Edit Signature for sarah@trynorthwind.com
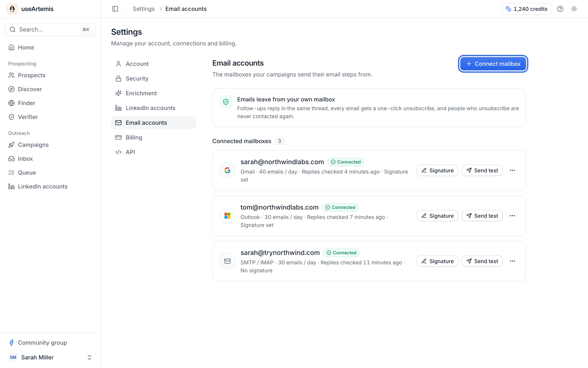This screenshot has width=588, height=368. click(437, 261)
